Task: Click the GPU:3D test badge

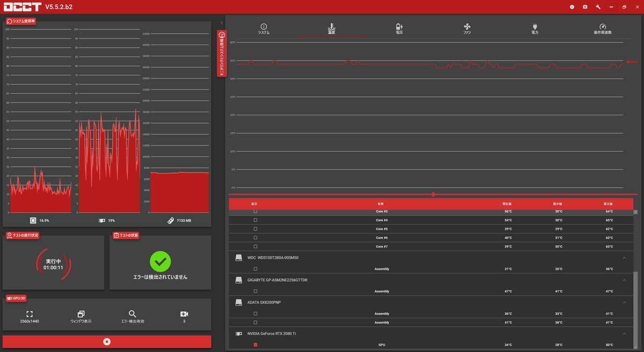Action: coord(17,297)
